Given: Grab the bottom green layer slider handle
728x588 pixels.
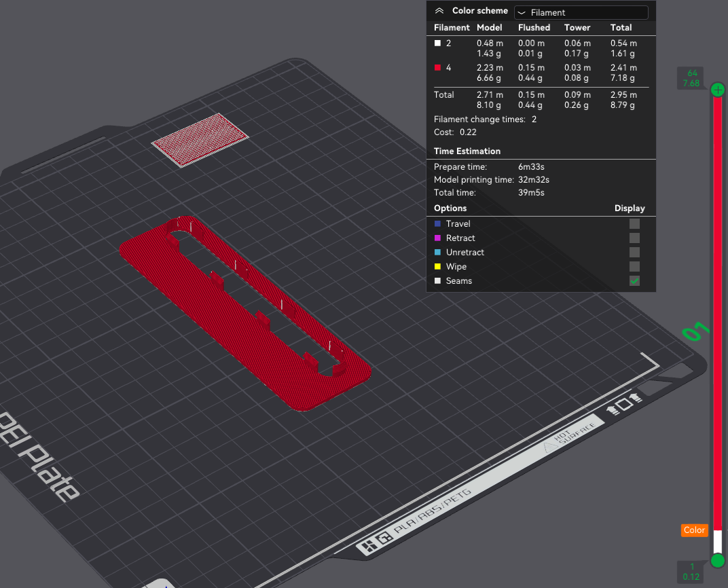Looking at the screenshot, I should click(x=718, y=560).
